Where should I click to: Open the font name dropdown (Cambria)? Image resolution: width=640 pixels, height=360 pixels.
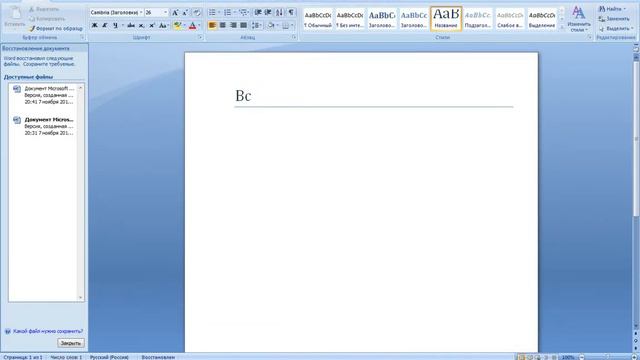tap(141, 13)
